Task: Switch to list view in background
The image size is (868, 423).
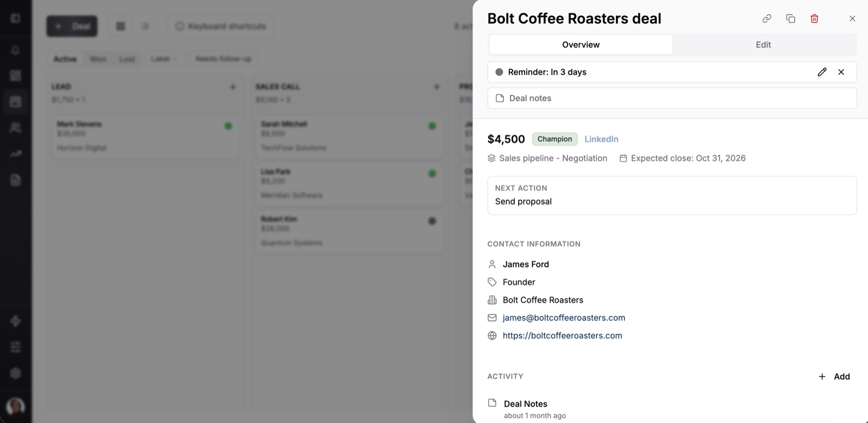Action: point(145,26)
